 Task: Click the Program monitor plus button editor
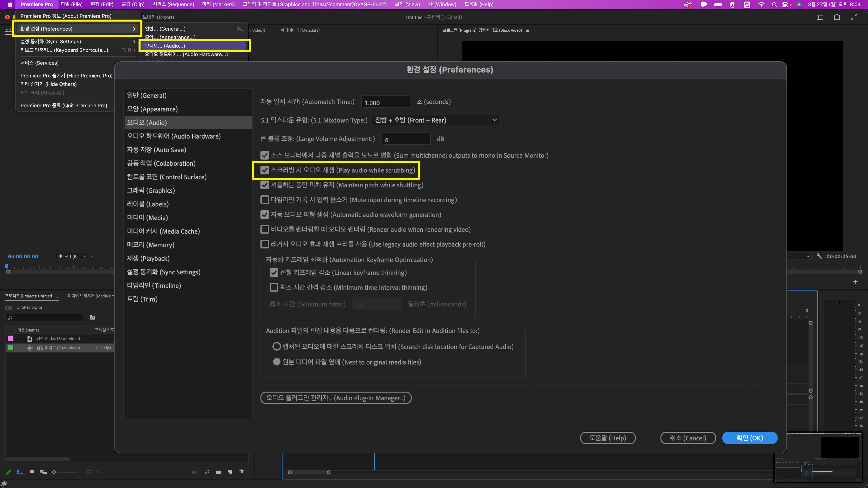(855, 282)
